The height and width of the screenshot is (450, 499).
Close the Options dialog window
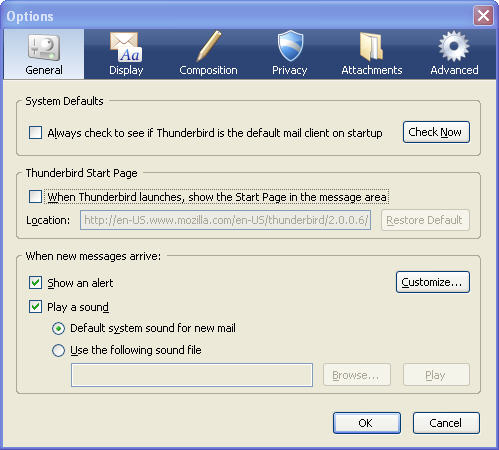483,15
